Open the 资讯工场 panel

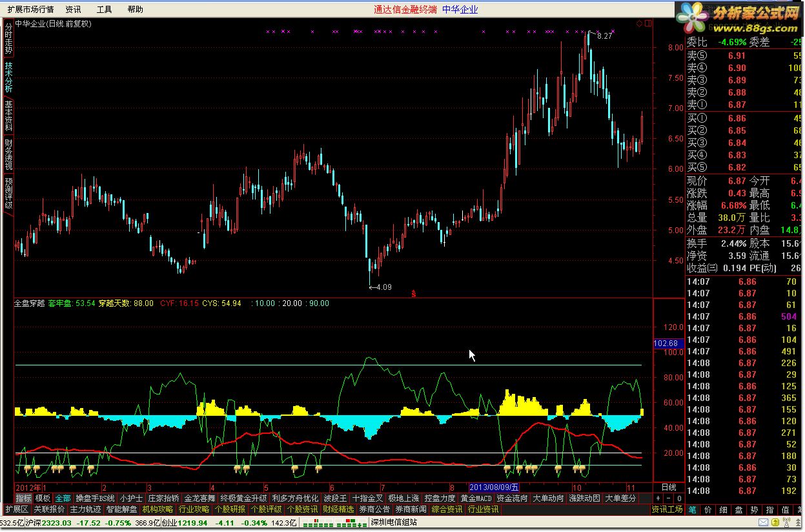tap(667, 509)
